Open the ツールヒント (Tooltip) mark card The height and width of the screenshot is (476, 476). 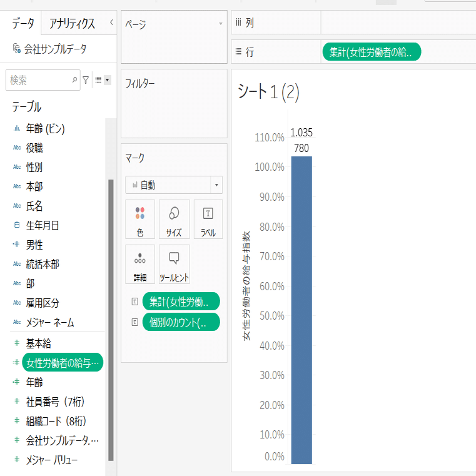point(174,264)
